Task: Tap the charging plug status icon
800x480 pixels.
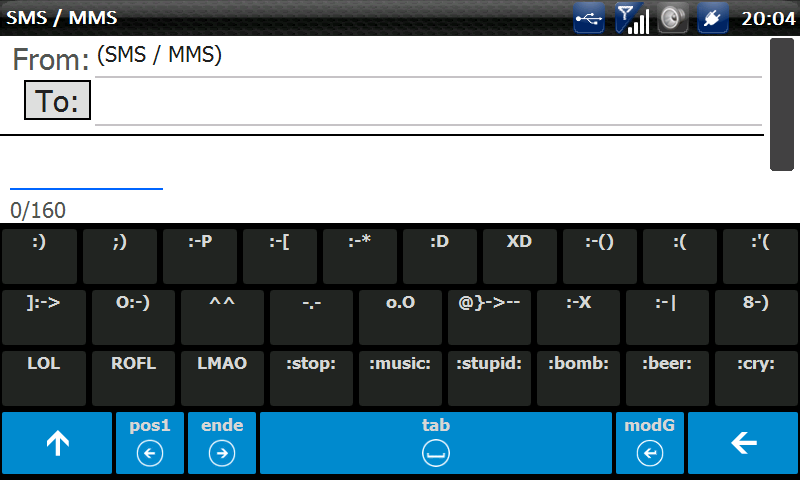Action: pyautogui.click(x=713, y=18)
